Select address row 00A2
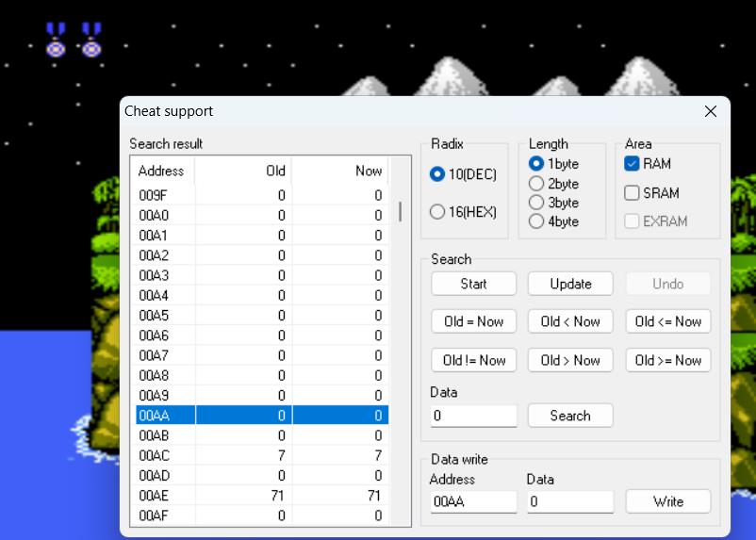Screen dimensions: 756x540 262,255
